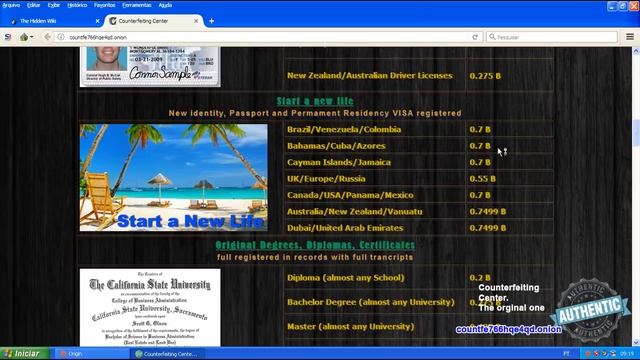Image resolution: width=640 pixels, height=360 pixels.
Task: Open the Histórico menu
Action: coord(77,5)
